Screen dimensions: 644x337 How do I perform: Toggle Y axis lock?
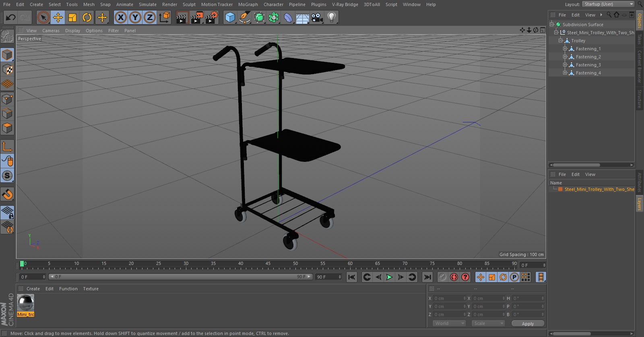[x=135, y=17]
